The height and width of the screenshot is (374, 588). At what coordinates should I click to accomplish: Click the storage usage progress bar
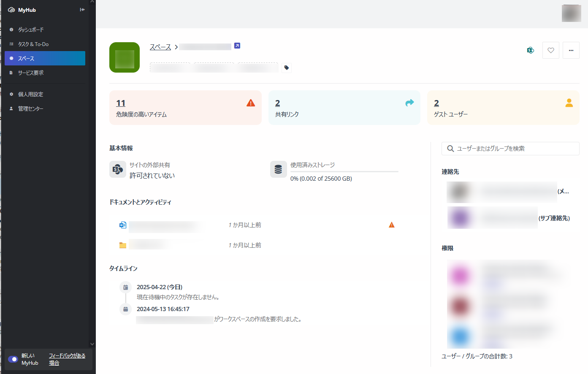tap(344, 172)
